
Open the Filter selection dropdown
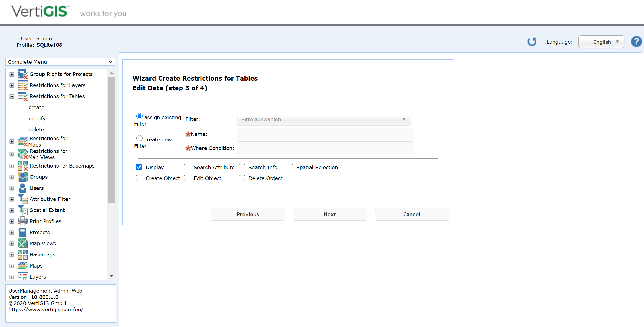pos(323,119)
